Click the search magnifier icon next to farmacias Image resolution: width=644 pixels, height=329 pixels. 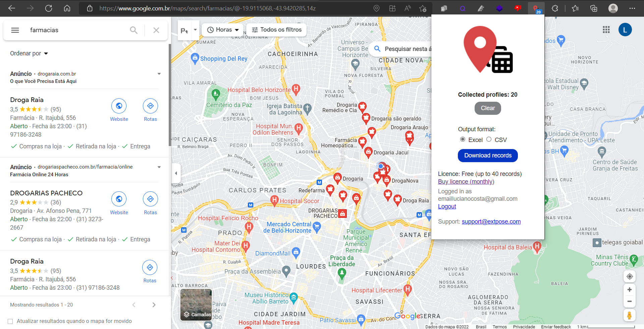(x=133, y=30)
